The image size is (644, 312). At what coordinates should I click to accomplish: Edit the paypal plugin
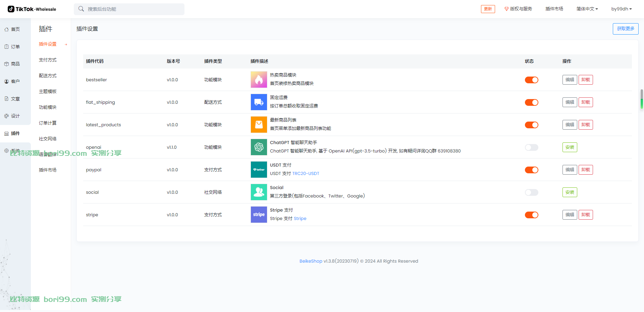(x=570, y=170)
